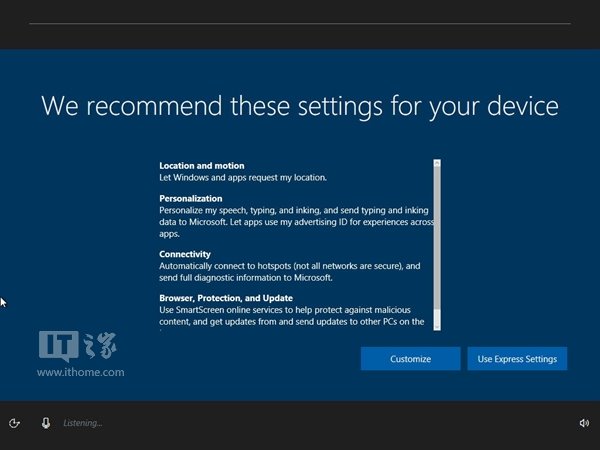Click 'Use SmartScreen online services' description
The width and height of the screenshot is (600, 450).
(x=292, y=316)
